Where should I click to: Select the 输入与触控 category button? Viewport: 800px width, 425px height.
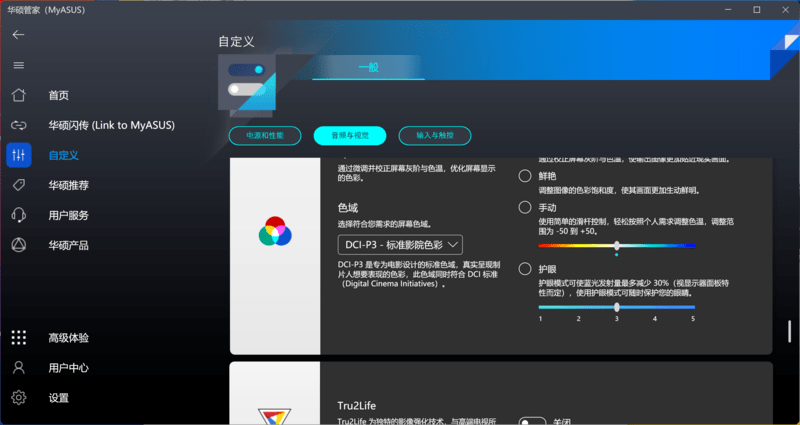435,136
